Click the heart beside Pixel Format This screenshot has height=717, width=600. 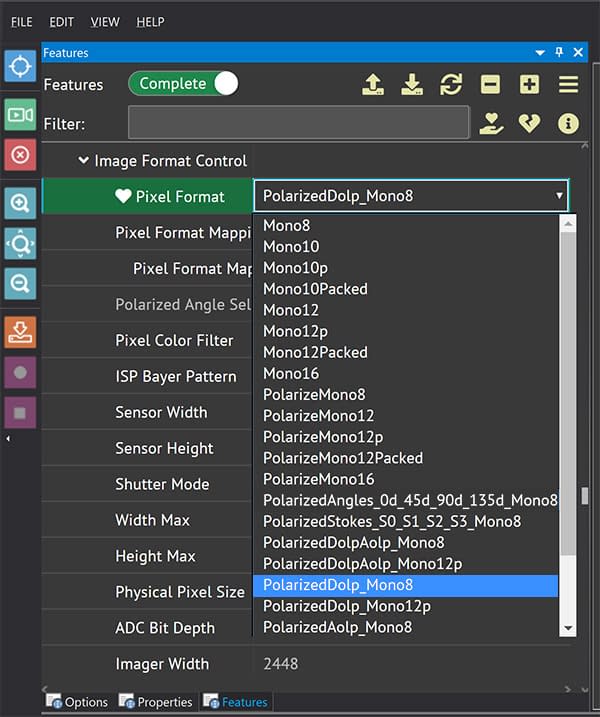coord(123,196)
